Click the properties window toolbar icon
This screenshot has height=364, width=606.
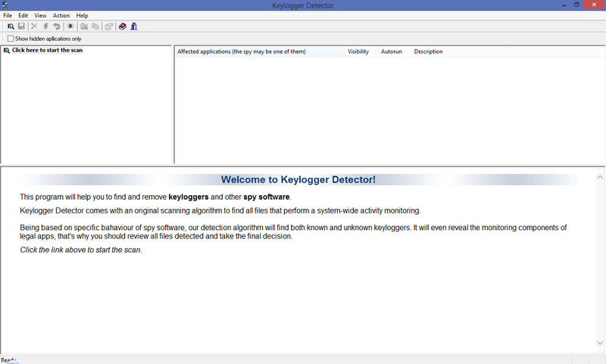tap(109, 26)
